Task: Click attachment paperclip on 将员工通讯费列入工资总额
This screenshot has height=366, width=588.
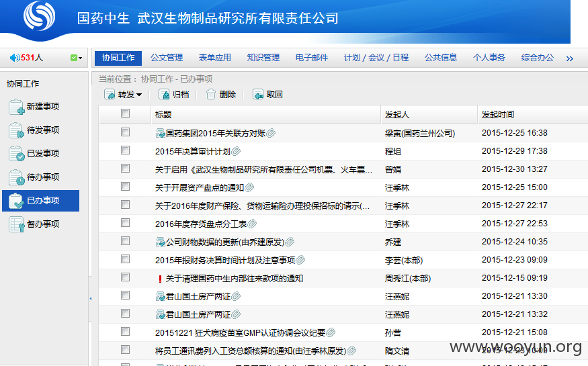Action: (x=351, y=351)
